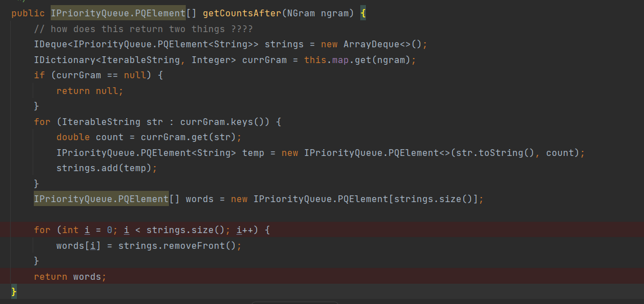The image size is (644, 304).
Task: Click currGram.get(str) call
Action: point(189,137)
